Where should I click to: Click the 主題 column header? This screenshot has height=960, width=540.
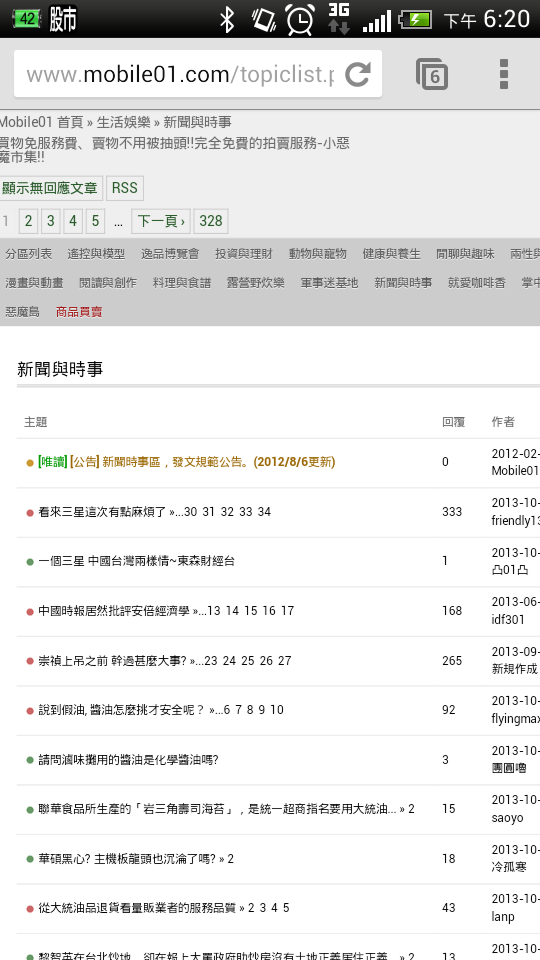(x=36, y=422)
